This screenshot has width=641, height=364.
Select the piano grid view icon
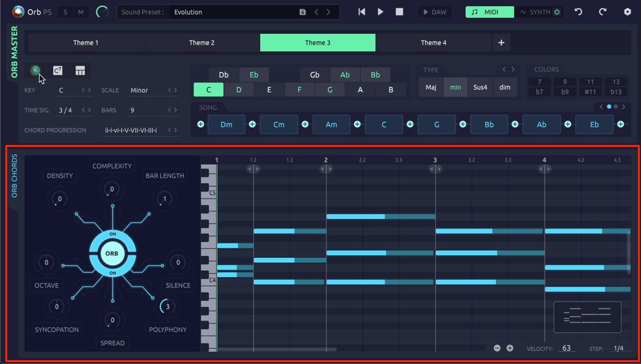click(x=80, y=70)
